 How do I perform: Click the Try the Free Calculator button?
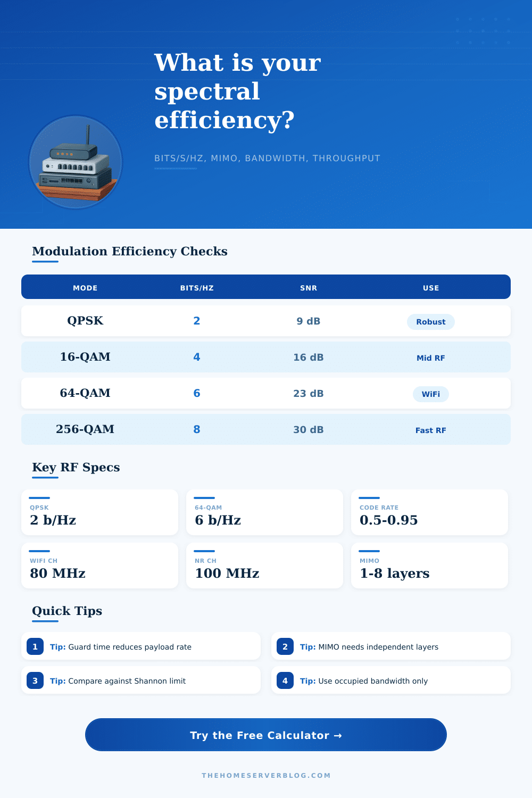pos(266,735)
